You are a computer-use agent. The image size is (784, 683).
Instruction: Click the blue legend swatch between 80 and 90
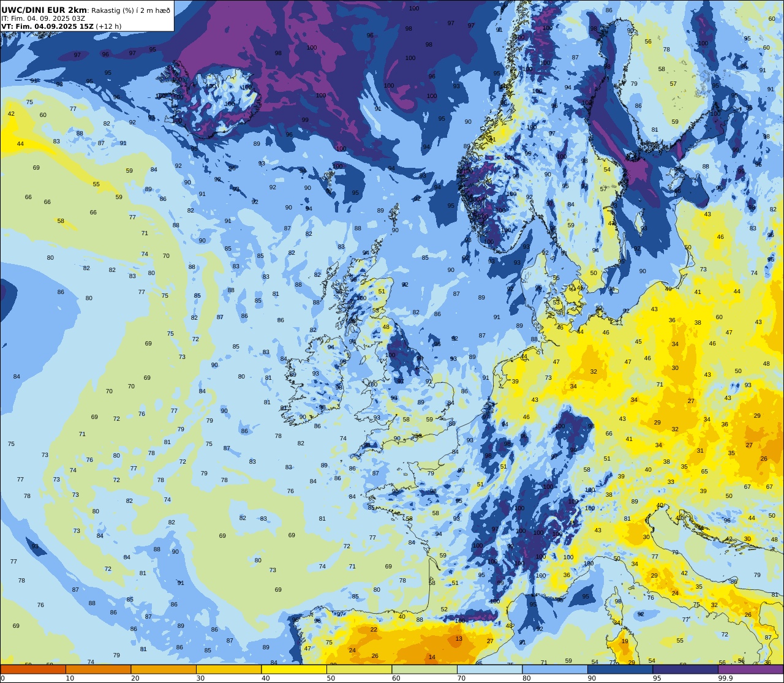coord(555,670)
